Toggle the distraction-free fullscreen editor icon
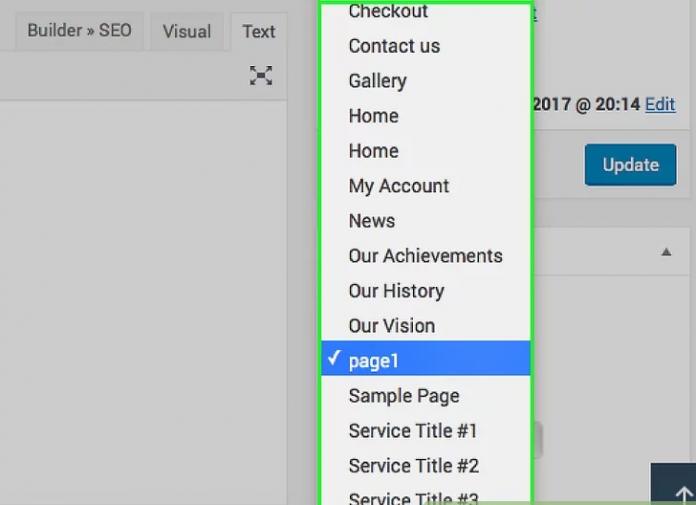The width and height of the screenshot is (696, 505). click(x=261, y=76)
